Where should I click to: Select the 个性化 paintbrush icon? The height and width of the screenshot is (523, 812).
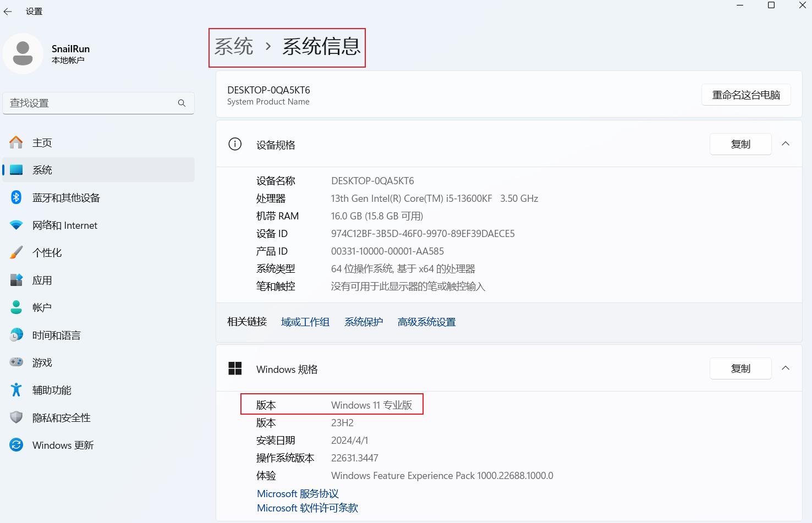tap(17, 252)
